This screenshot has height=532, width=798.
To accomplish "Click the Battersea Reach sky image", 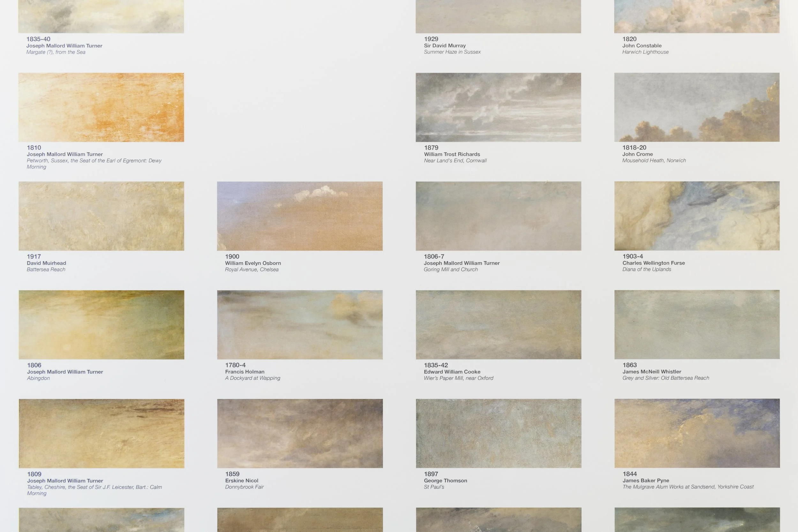I will point(102,216).
